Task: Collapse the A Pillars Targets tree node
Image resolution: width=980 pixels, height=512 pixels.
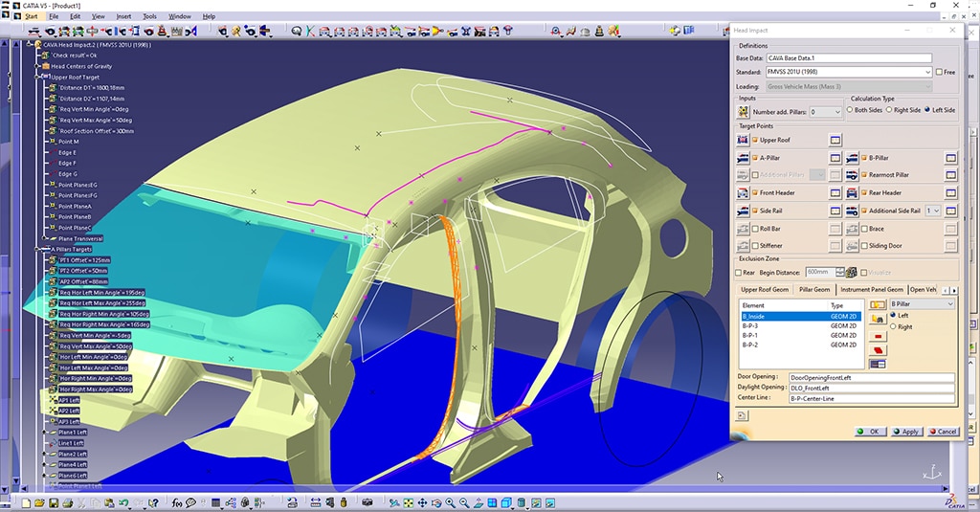Action: click(x=37, y=250)
